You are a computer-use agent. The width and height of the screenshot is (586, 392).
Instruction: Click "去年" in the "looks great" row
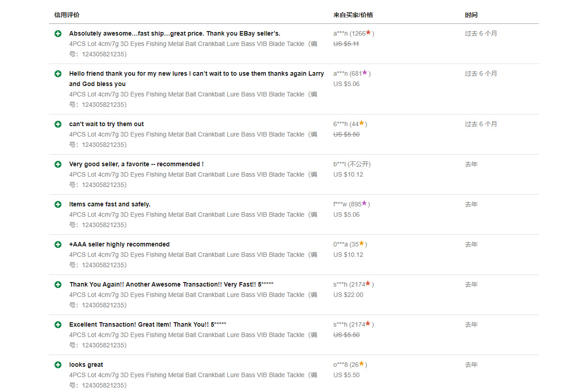point(471,365)
